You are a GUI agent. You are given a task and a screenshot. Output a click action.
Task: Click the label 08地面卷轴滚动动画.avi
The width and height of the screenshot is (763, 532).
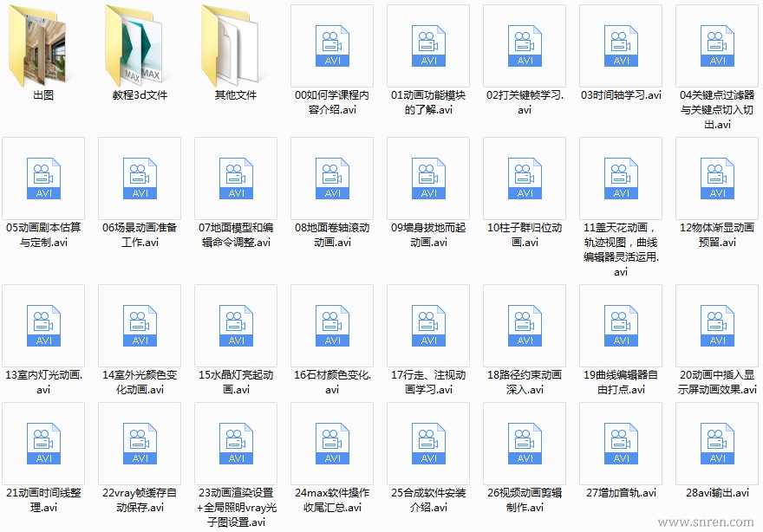(x=332, y=235)
